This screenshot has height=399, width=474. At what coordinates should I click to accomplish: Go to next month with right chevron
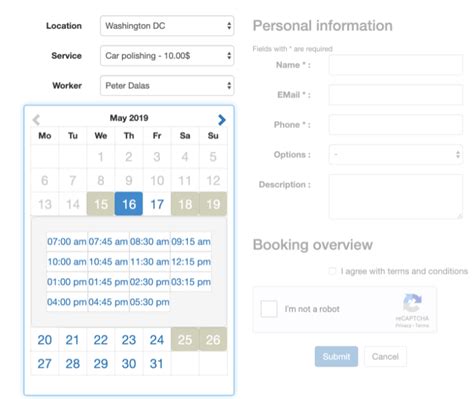(x=222, y=120)
